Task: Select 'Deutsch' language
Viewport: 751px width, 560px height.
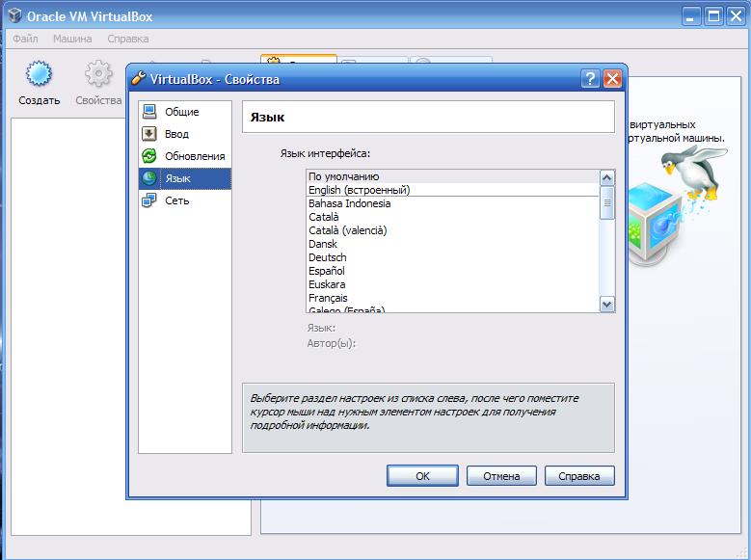Action: (x=452, y=257)
